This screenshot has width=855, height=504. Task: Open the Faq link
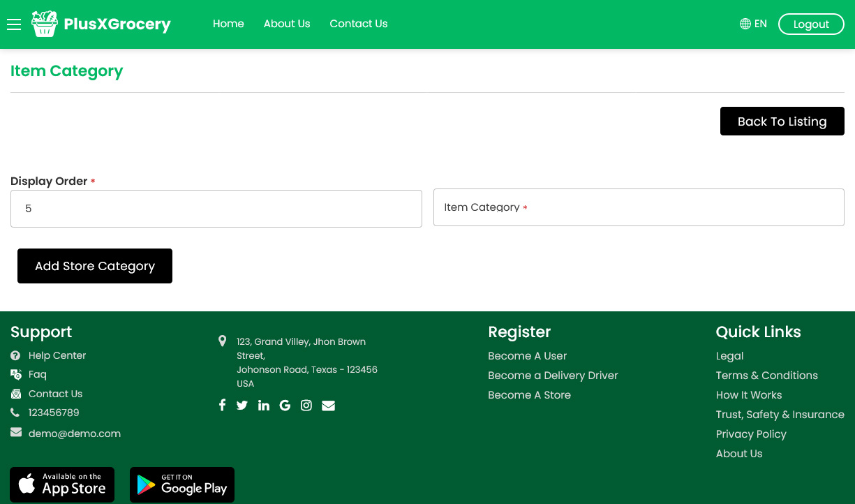coord(38,374)
